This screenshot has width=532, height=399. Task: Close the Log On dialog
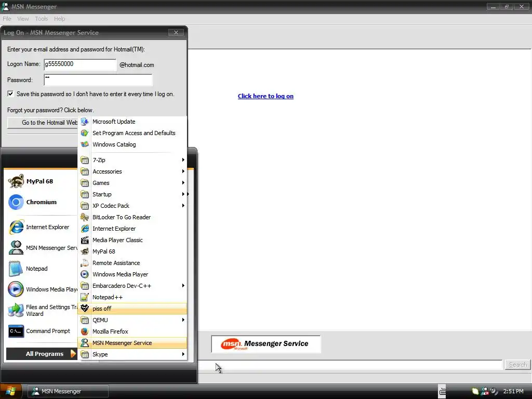[x=176, y=33]
